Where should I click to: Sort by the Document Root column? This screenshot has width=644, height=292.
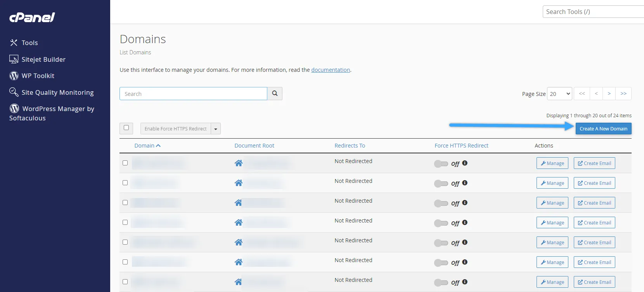click(254, 146)
